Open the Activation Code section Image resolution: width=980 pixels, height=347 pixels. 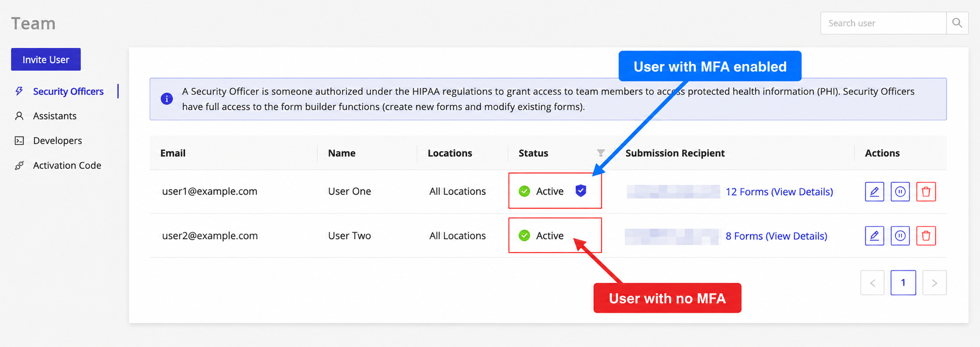[x=67, y=165]
